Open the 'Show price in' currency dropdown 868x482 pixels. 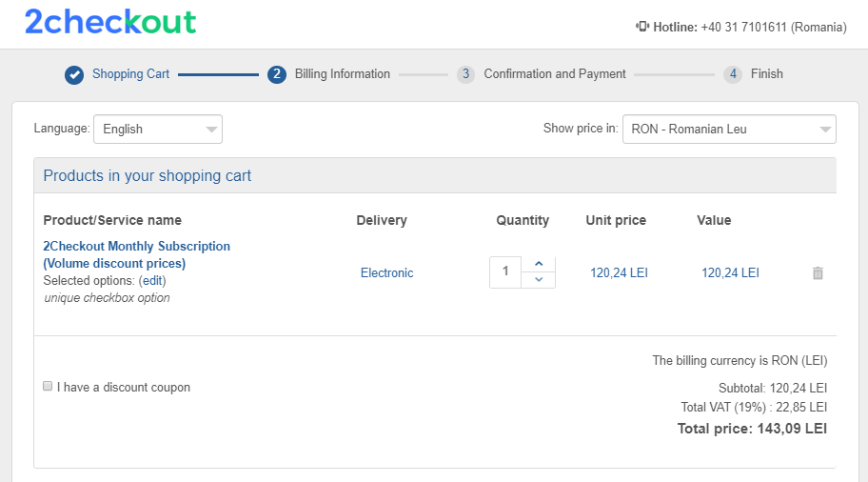pos(729,130)
